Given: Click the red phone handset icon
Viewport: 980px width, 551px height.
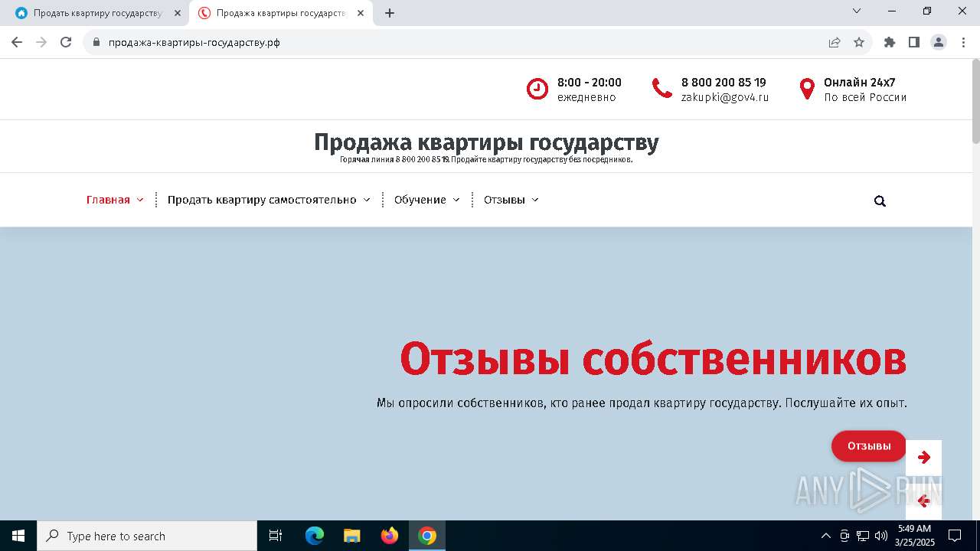Looking at the screenshot, I should (662, 88).
